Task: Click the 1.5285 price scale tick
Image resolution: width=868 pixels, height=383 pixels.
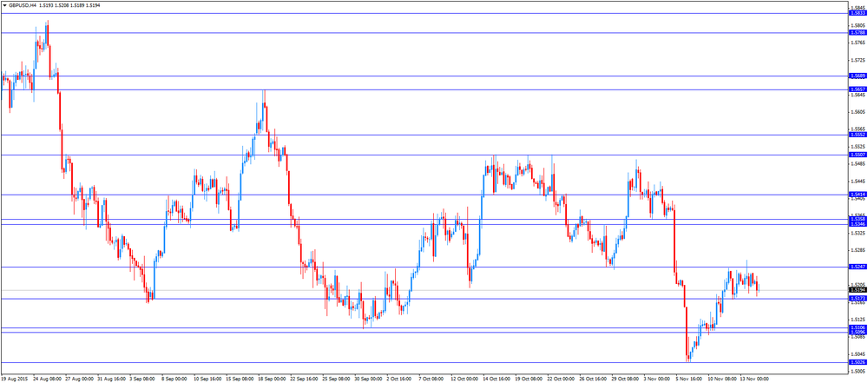Action: coord(857,250)
